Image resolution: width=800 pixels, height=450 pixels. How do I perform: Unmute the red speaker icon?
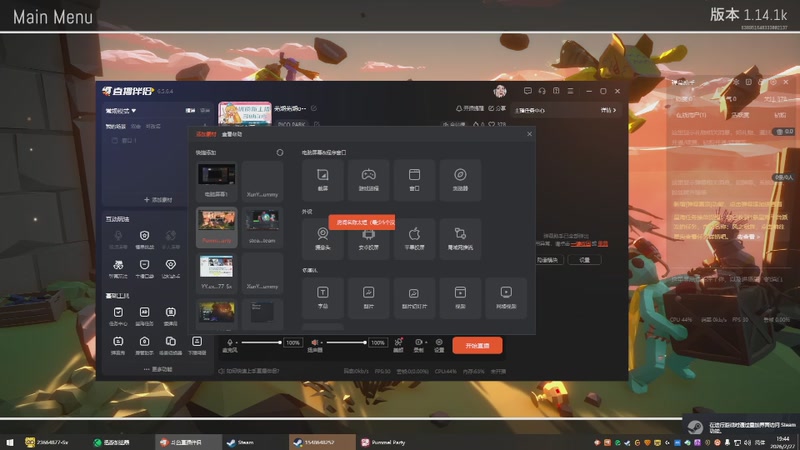tap(315, 342)
